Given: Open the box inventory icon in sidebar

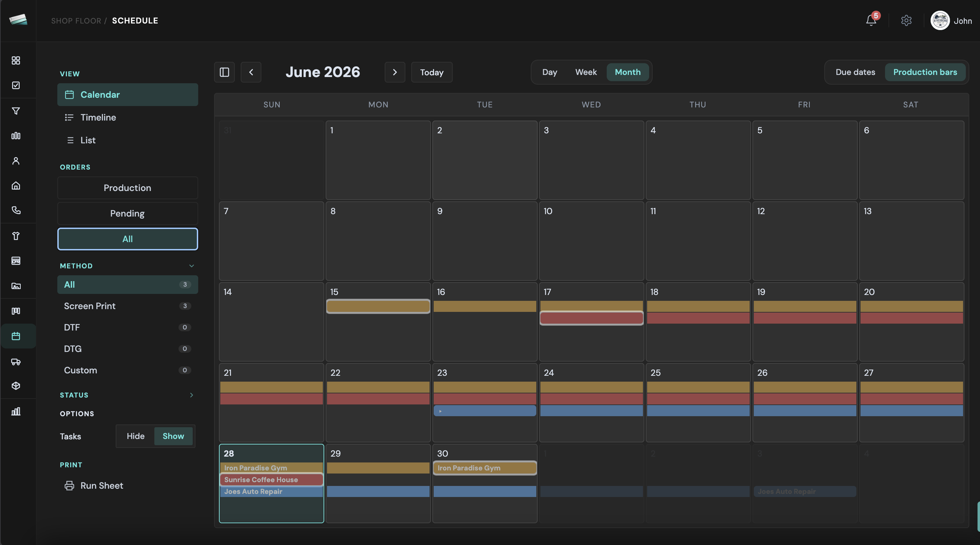Looking at the screenshot, I should pyautogui.click(x=16, y=386).
